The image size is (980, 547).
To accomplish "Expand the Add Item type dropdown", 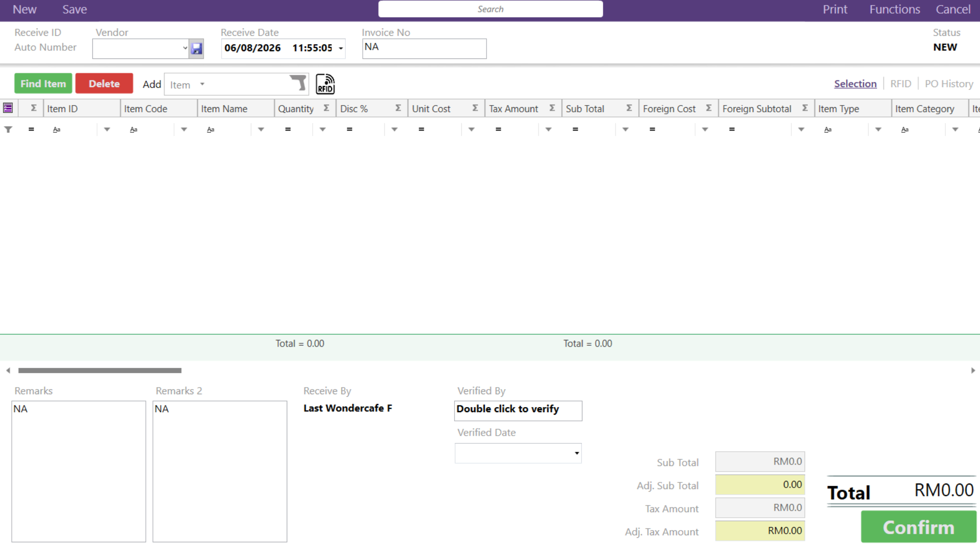I will click(x=202, y=84).
